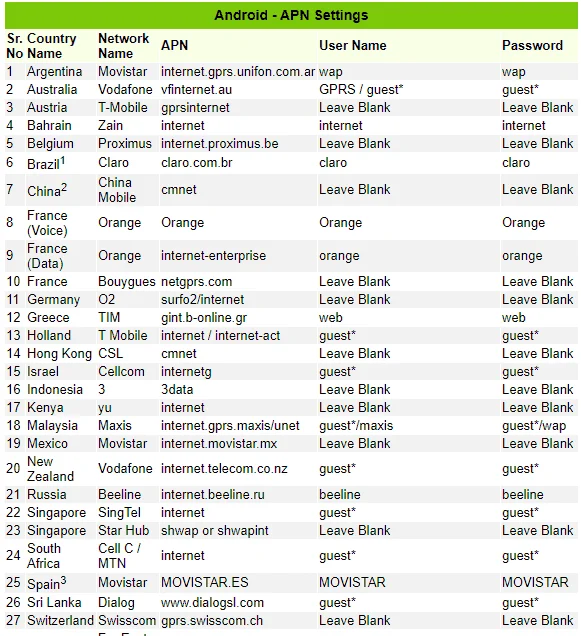The width and height of the screenshot is (581, 636).
Task: Click the beeline user name cell
Action: point(340,494)
